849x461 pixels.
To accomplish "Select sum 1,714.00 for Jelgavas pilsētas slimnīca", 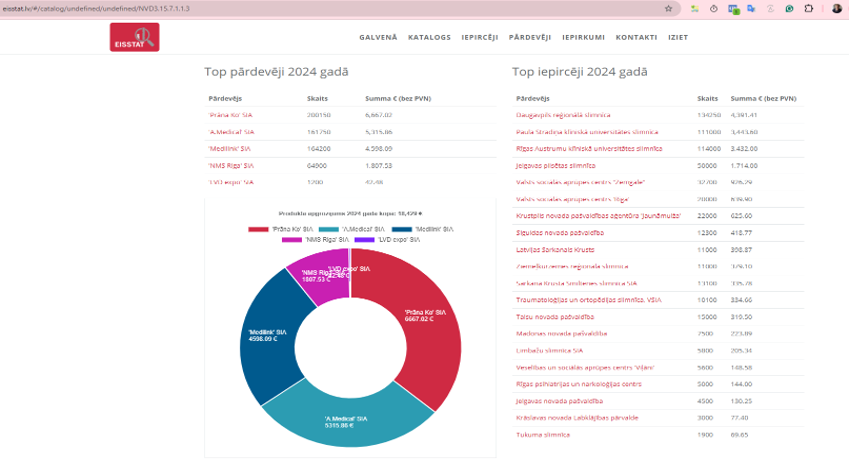I will (744, 165).
